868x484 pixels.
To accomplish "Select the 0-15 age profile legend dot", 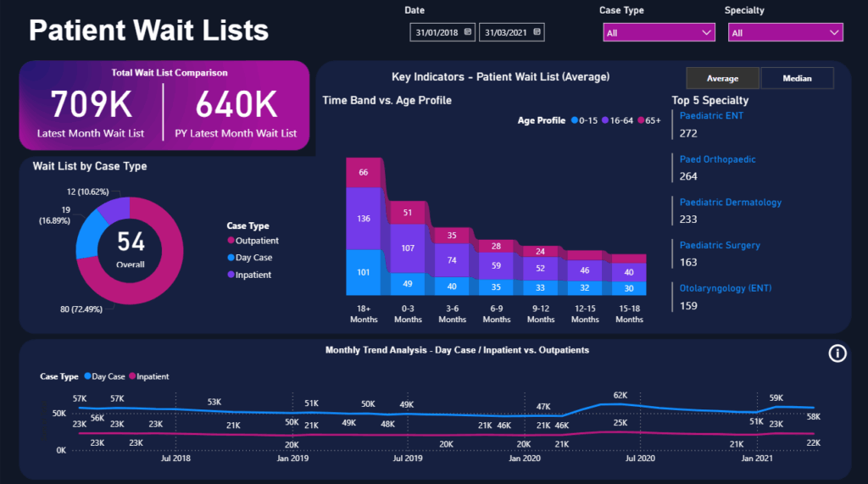I will pos(575,120).
